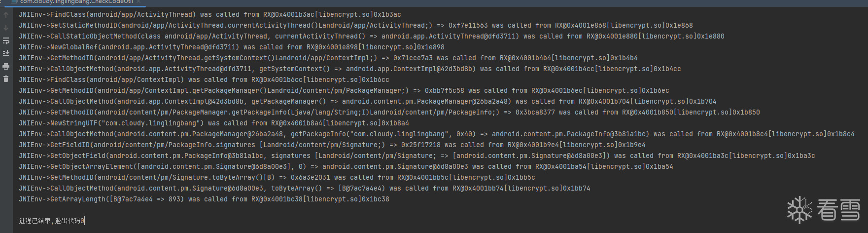The width and height of the screenshot is (868, 233).
Task: Click the up stack trace arrow
Action: 6,15
